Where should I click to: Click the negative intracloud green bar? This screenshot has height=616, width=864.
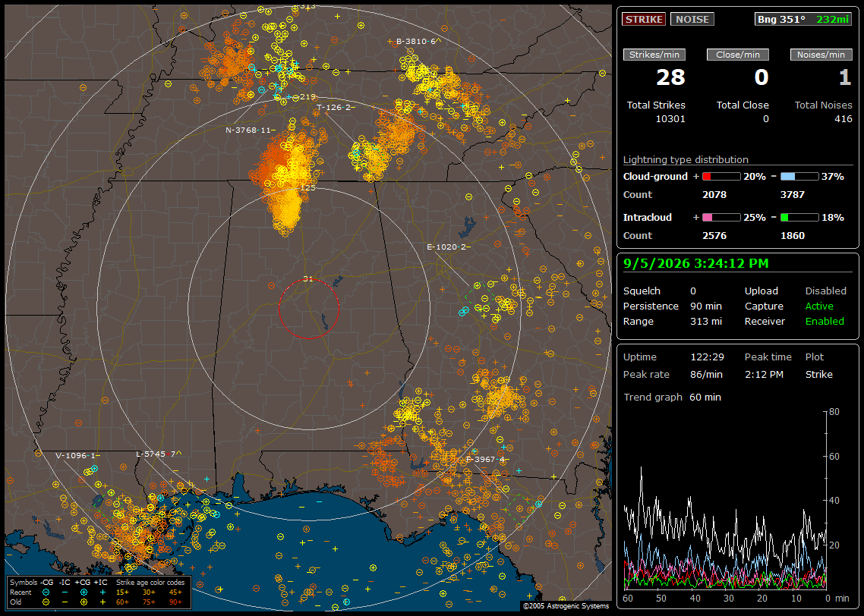(799, 218)
